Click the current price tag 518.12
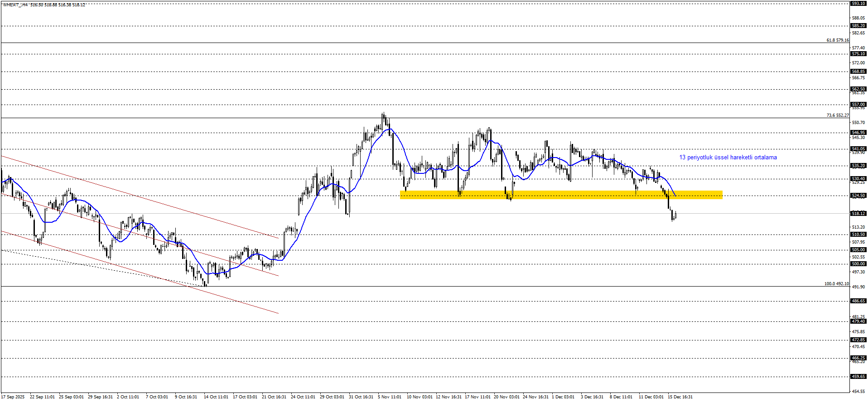Image resolution: width=868 pixels, height=402 pixels. point(858,213)
